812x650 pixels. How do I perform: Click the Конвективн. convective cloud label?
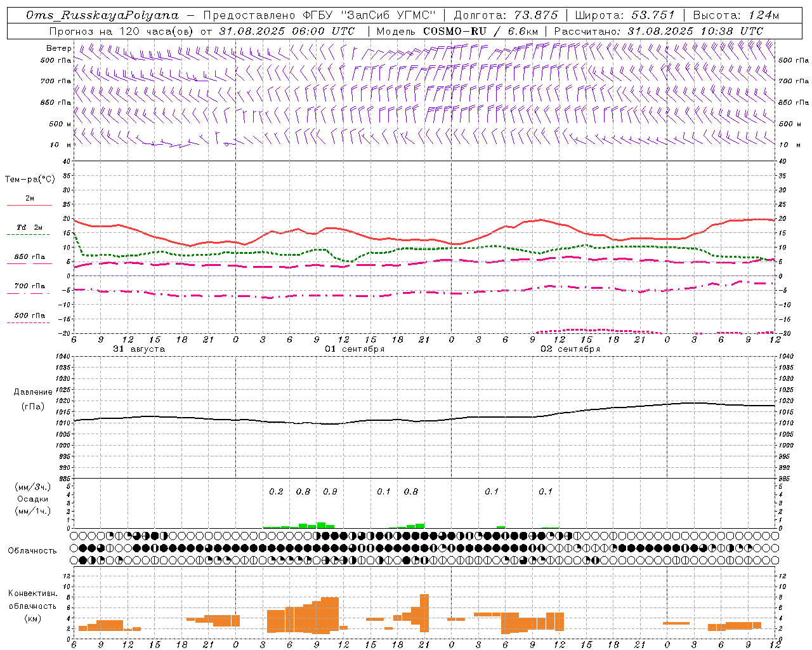point(32,594)
